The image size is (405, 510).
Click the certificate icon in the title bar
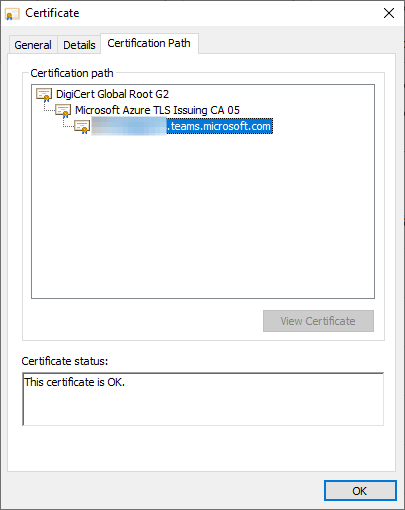pyautogui.click(x=12, y=14)
